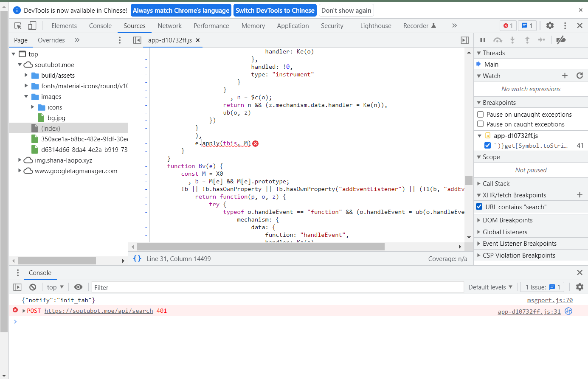Toggle the device toolbar icon
Viewport: 588px width, 379px height.
pyautogui.click(x=32, y=26)
